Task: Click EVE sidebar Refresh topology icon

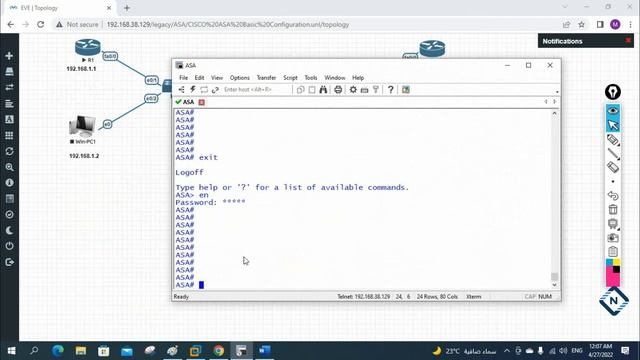Action: (9, 151)
